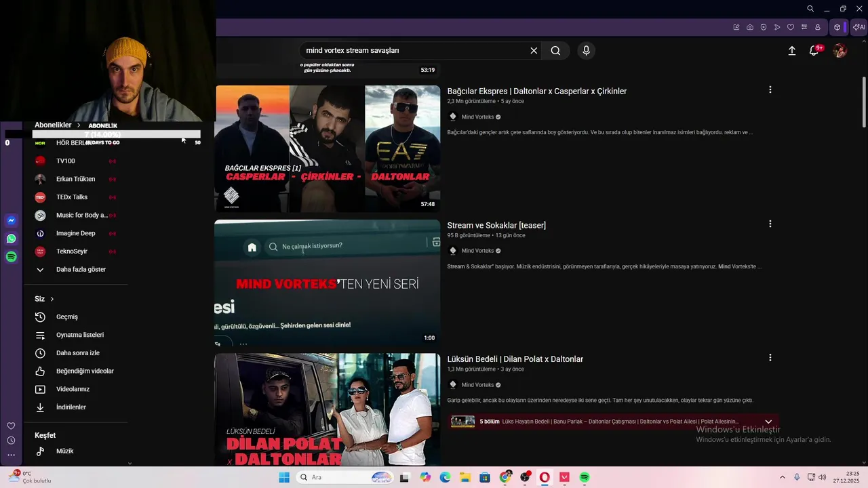This screenshot has height=488, width=868.
Task: Open Bağcılar Ekspres video title link
Action: click(536, 91)
